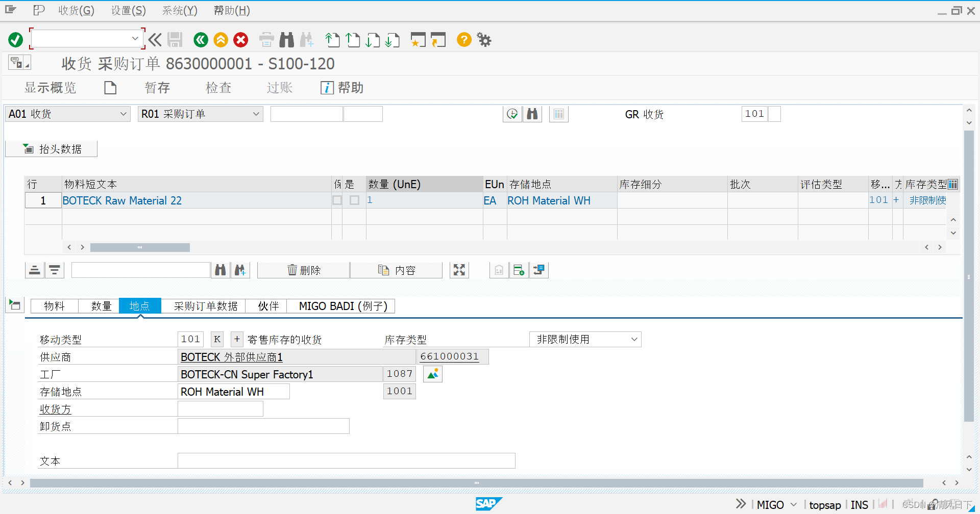Screen dimensions: 980x514
Task: Click the right vertical scrollbar thumb
Action: tap(968, 276)
